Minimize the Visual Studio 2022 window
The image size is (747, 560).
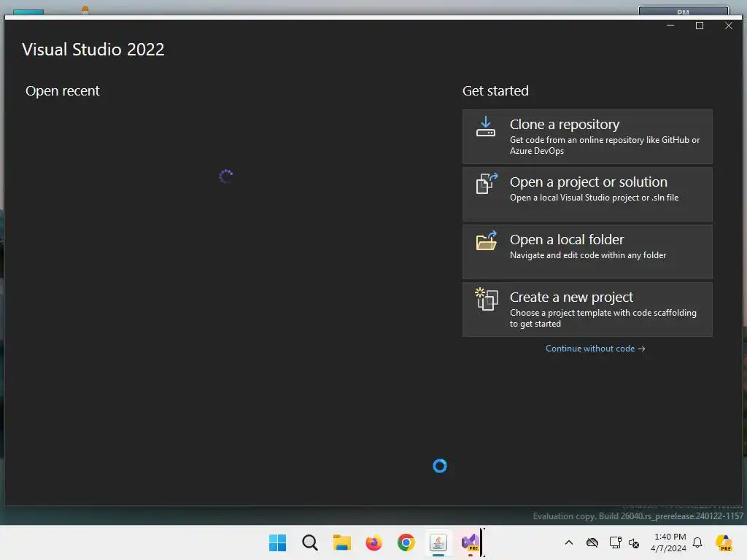[670, 26]
